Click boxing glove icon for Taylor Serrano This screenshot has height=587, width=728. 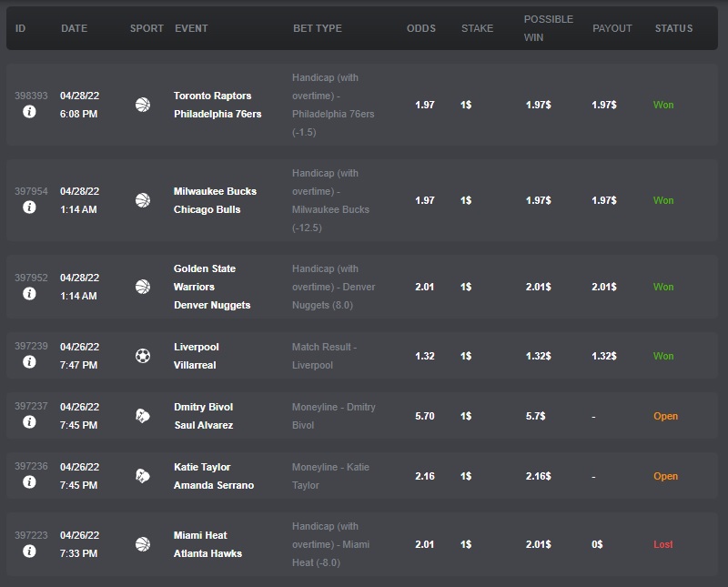[142, 476]
